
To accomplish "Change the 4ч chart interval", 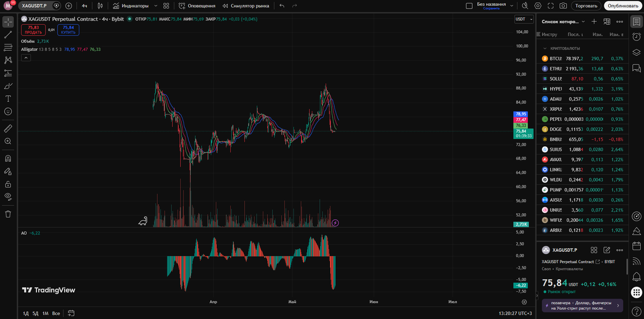I will click(x=84, y=6).
